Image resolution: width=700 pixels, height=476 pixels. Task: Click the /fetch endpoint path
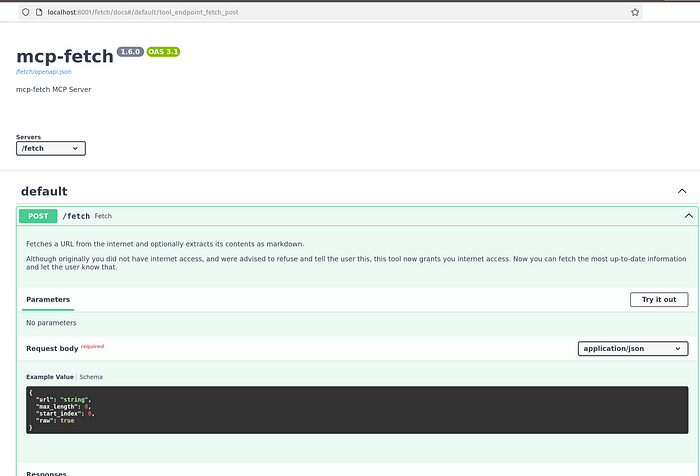pos(76,216)
